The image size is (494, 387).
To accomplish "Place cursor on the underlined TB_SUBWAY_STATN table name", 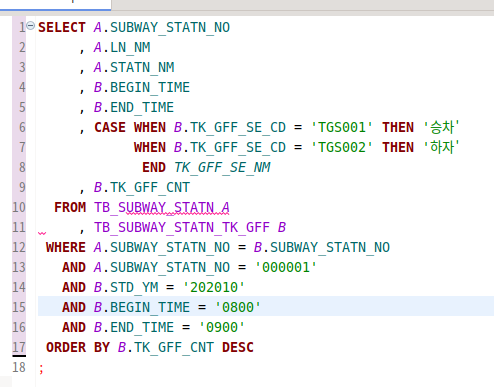I will [154, 208].
